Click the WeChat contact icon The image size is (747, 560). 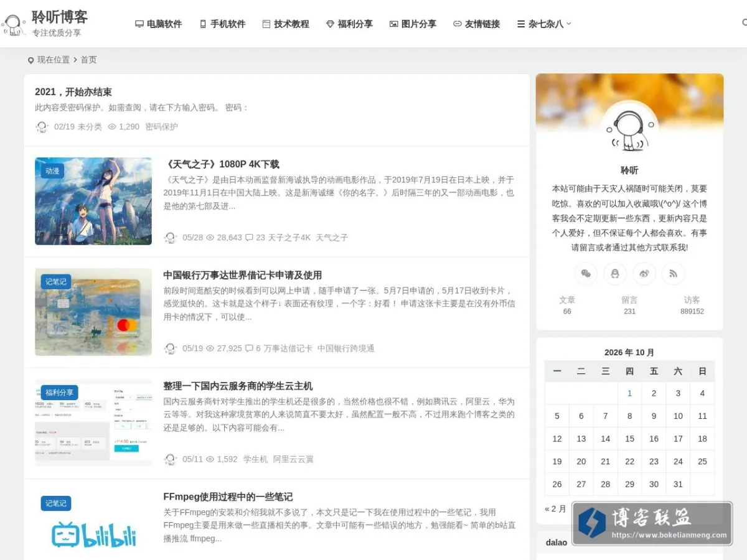(585, 273)
